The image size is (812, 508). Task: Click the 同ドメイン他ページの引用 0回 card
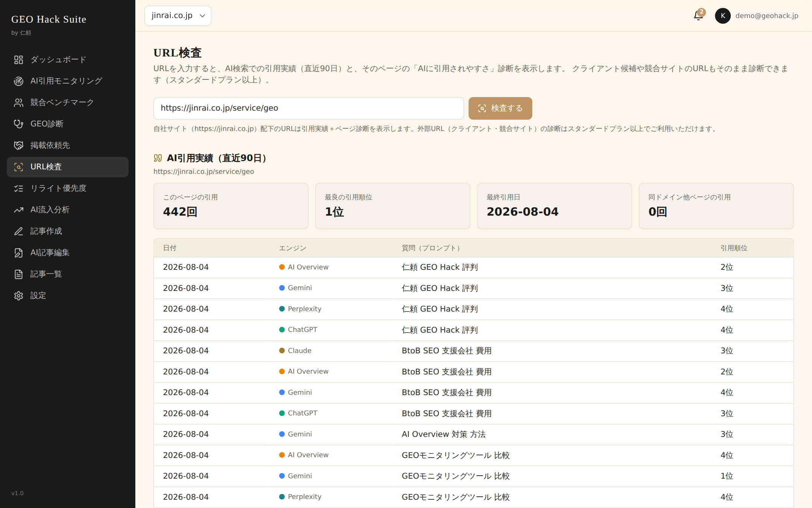pos(716,206)
